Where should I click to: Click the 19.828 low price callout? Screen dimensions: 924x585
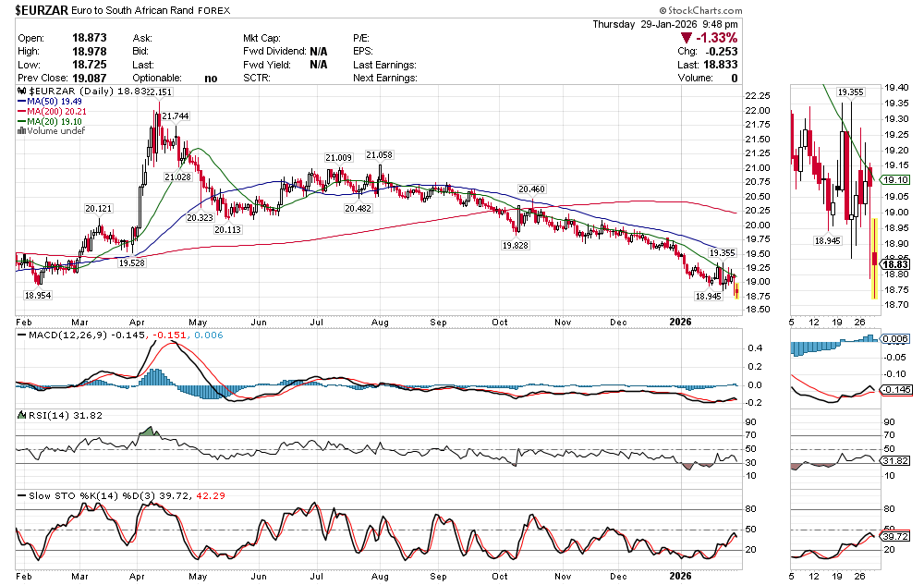tap(516, 246)
